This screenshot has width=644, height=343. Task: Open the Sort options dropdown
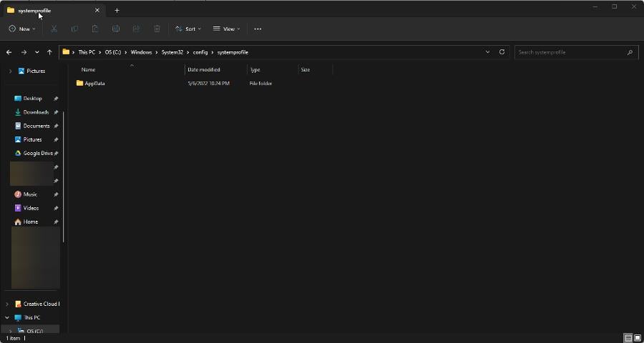click(x=188, y=29)
